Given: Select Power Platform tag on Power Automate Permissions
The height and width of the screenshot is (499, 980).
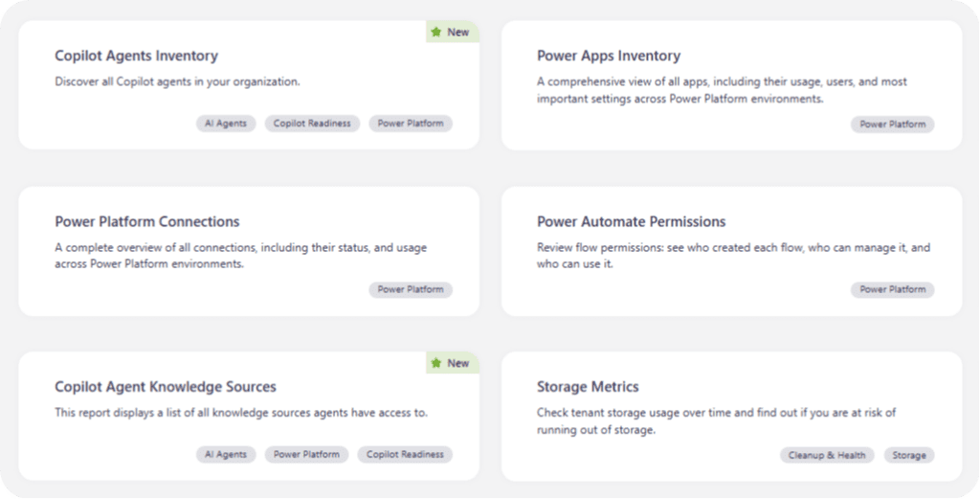Looking at the screenshot, I should pos(893,289).
